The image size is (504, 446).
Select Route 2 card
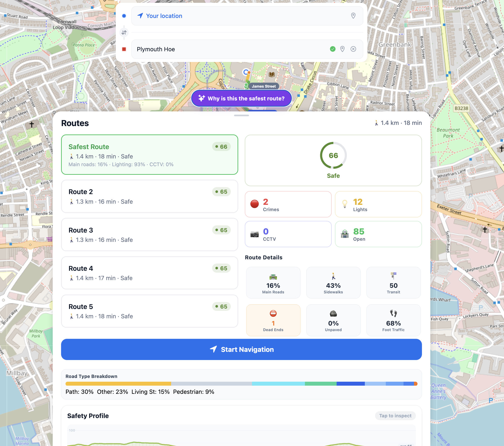coord(149,196)
